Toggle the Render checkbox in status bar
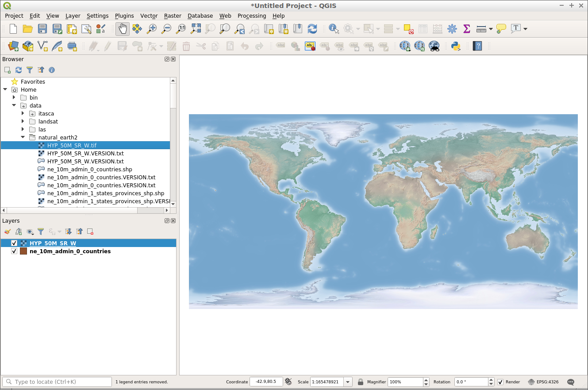 coord(500,382)
